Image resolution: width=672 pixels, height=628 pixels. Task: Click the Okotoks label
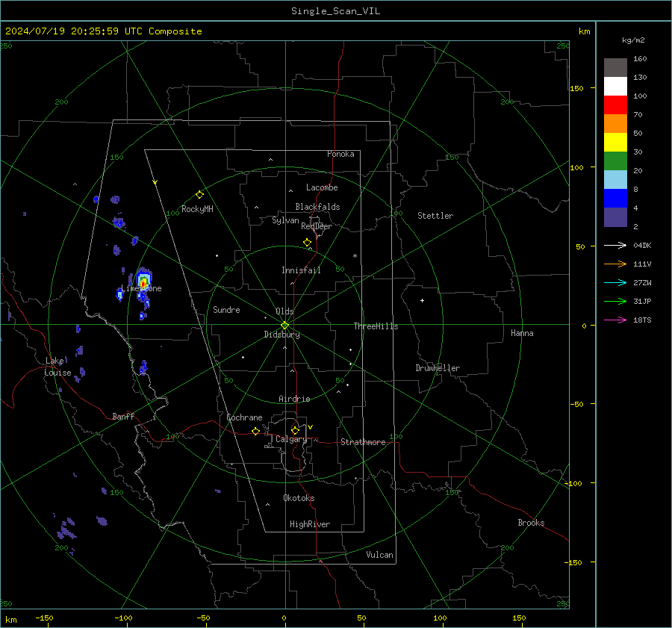299,498
